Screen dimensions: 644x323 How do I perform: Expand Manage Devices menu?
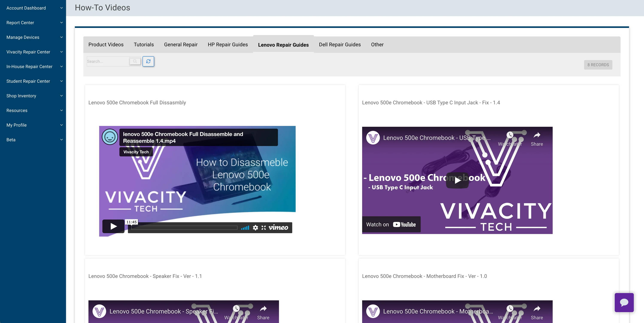(x=33, y=37)
